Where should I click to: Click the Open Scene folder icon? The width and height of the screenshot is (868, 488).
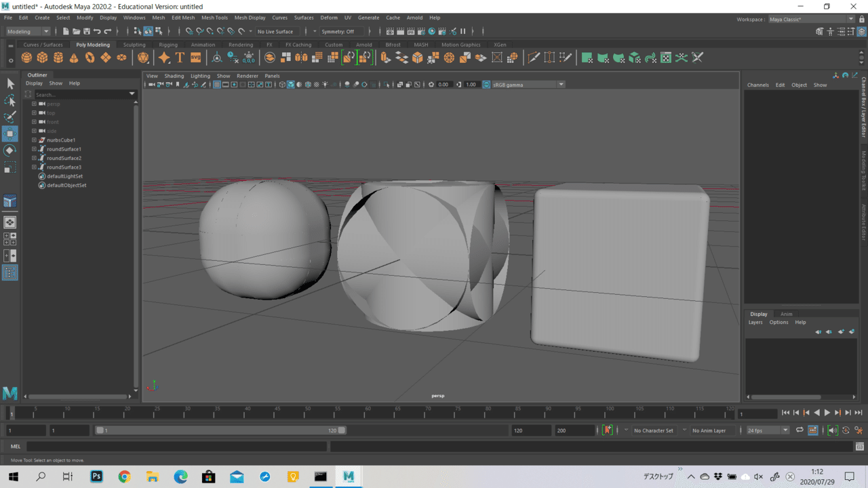tap(76, 31)
